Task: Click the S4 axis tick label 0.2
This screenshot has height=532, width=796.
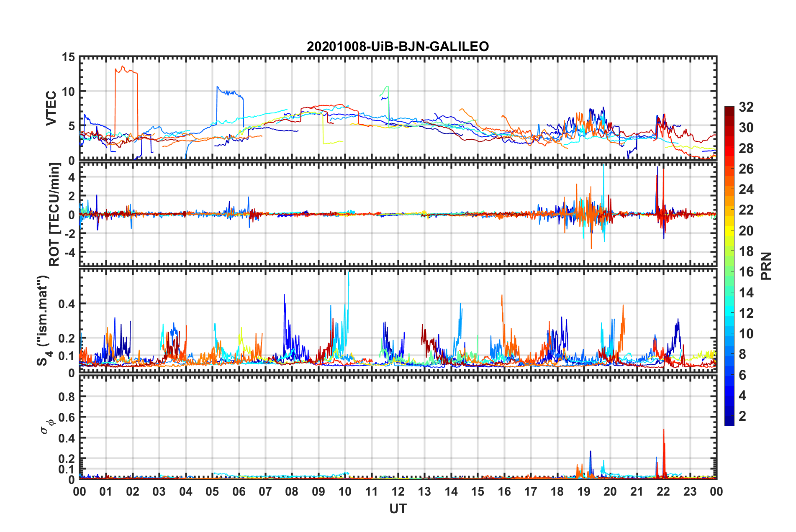Action: coord(67,338)
